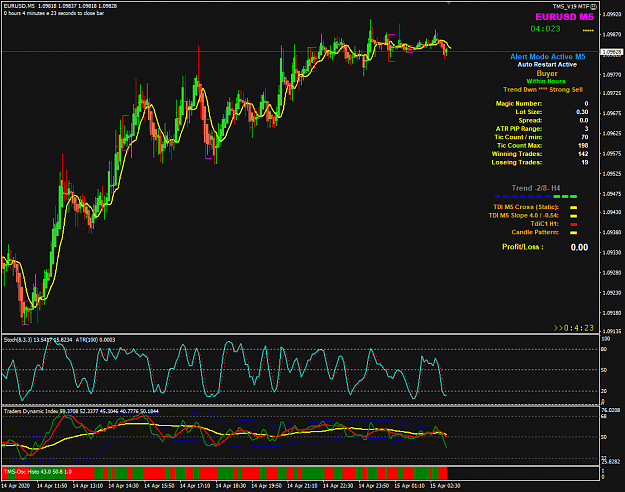Click the magenta EURUSD M5 title
This screenshot has height=492, width=625.
pos(564,17)
